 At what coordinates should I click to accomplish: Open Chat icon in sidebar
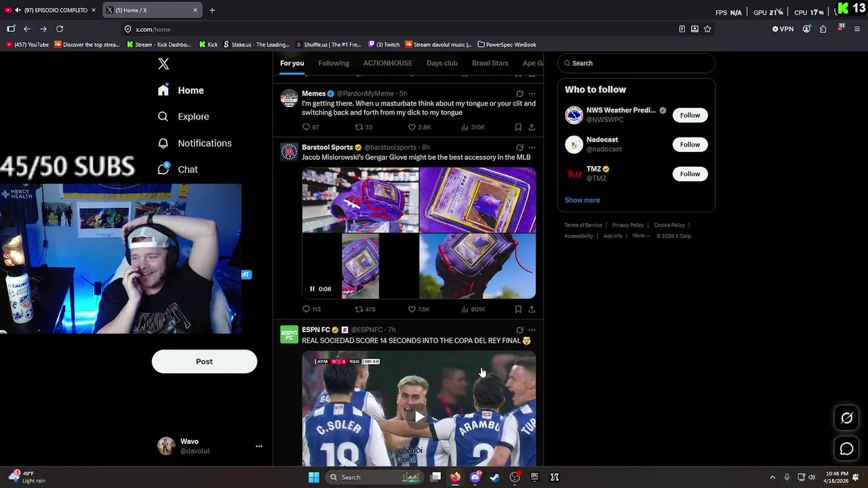(163, 169)
